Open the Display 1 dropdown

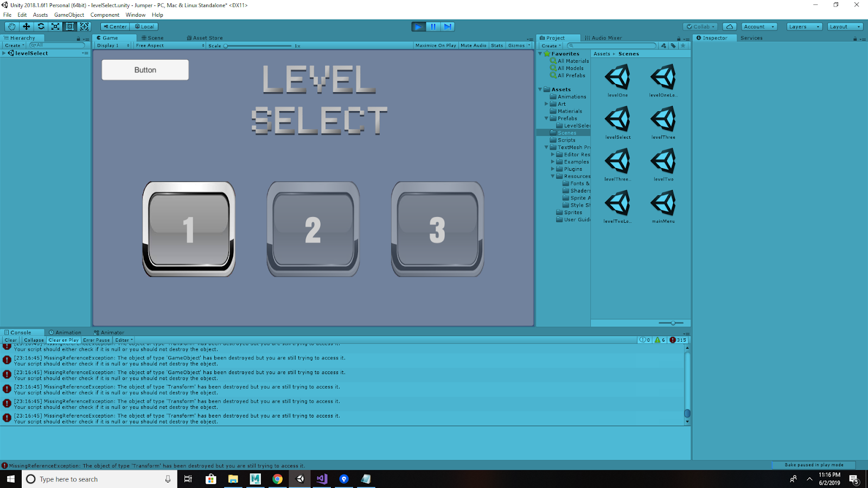[113, 46]
